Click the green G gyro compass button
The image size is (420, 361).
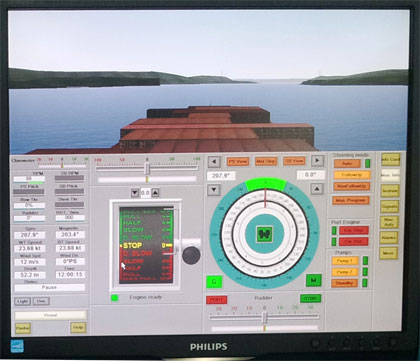(x=214, y=282)
